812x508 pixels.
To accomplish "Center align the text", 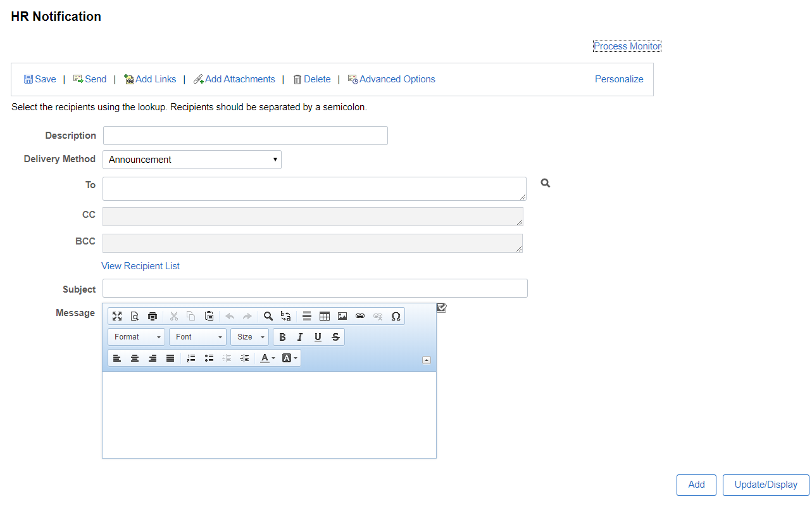I will coord(135,359).
